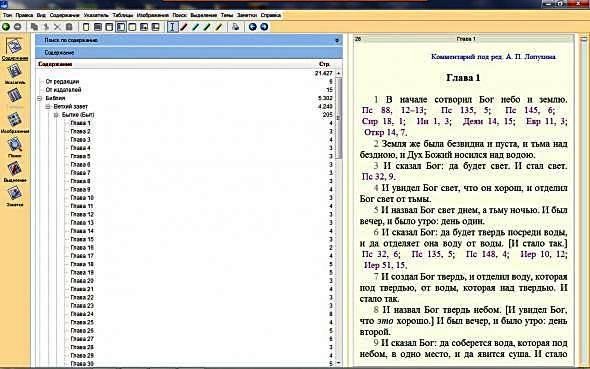Screen dimensions: 590x369
Task: Open the Таблицы menu
Action: [123, 15]
